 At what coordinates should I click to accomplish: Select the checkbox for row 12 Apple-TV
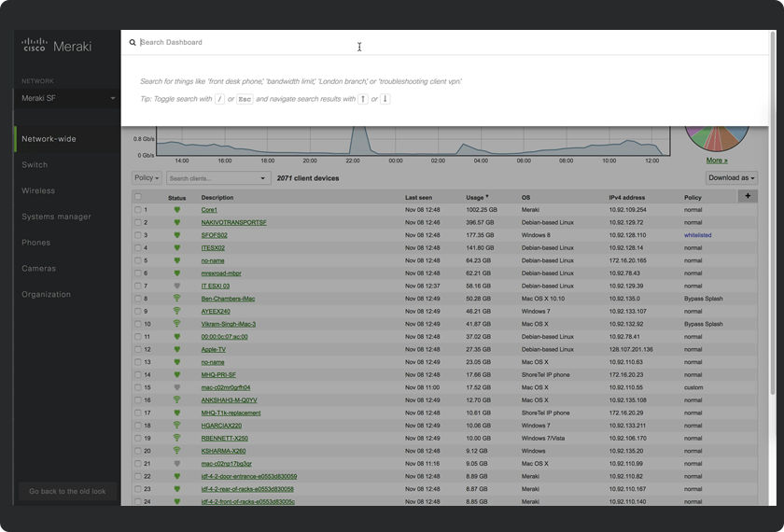point(138,349)
